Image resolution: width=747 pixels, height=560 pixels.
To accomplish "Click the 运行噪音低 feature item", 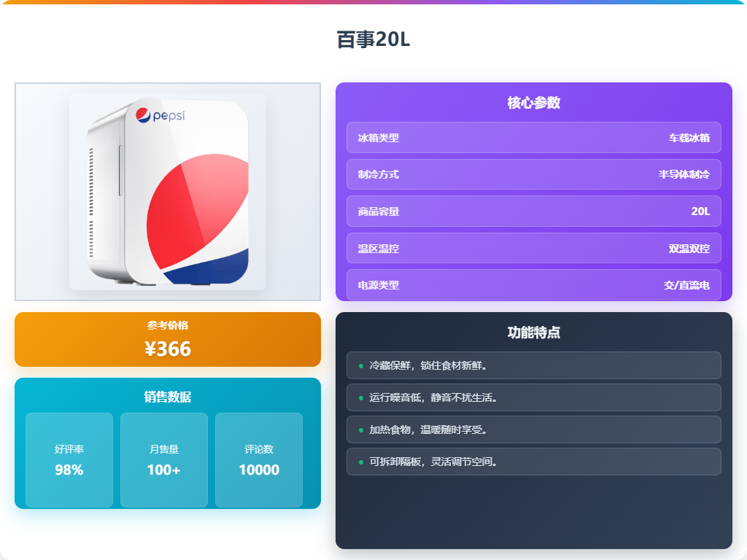I will (533, 397).
